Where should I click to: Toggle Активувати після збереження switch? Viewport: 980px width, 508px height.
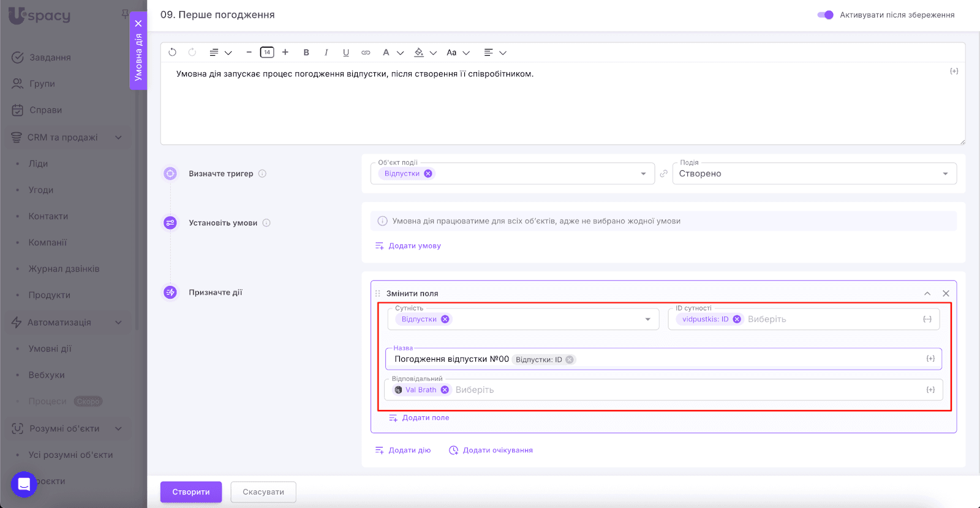825,15
